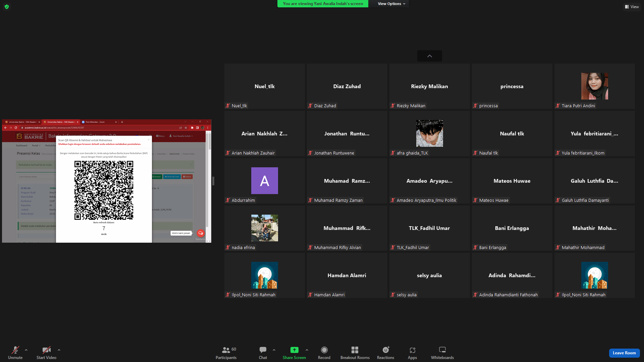Image resolution: width=644 pixels, height=362 pixels.
Task: Click the View layout button
Action: pos(632,7)
